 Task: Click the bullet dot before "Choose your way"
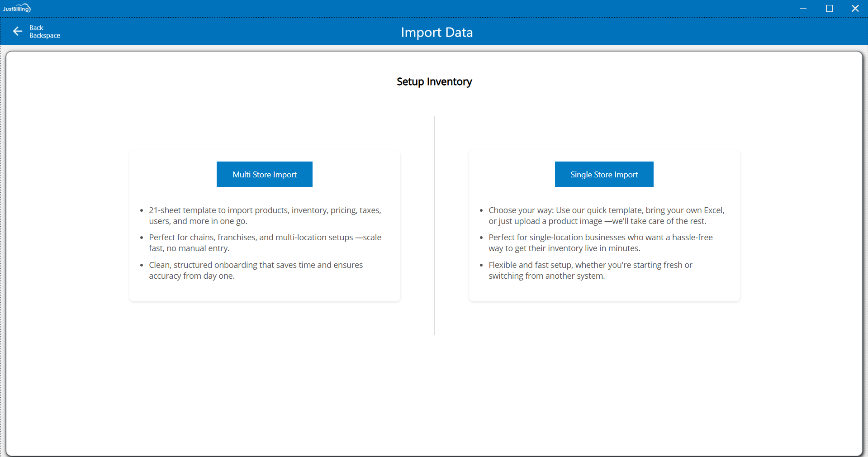pyautogui.click(x=481, y=210)
